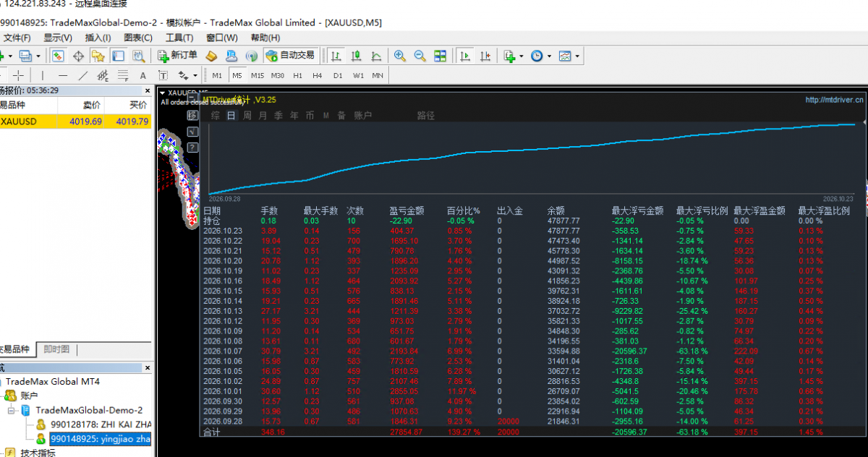Image resolution: width=868 pixels, height=457 pixels.
Task: Open the http://mtdriver.cn link
Action: (835, 100)
